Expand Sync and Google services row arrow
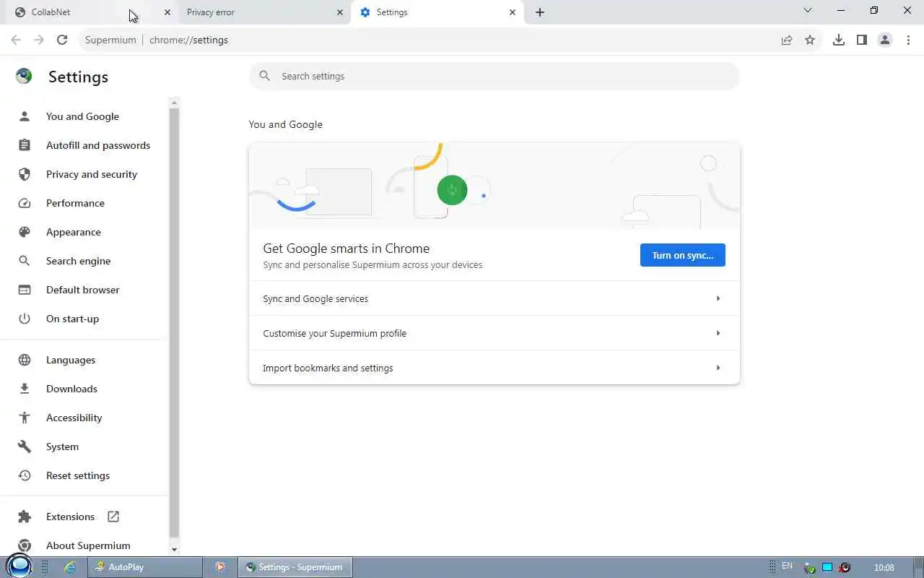Viewport: 924px width, 578px height. coord(718,298)
